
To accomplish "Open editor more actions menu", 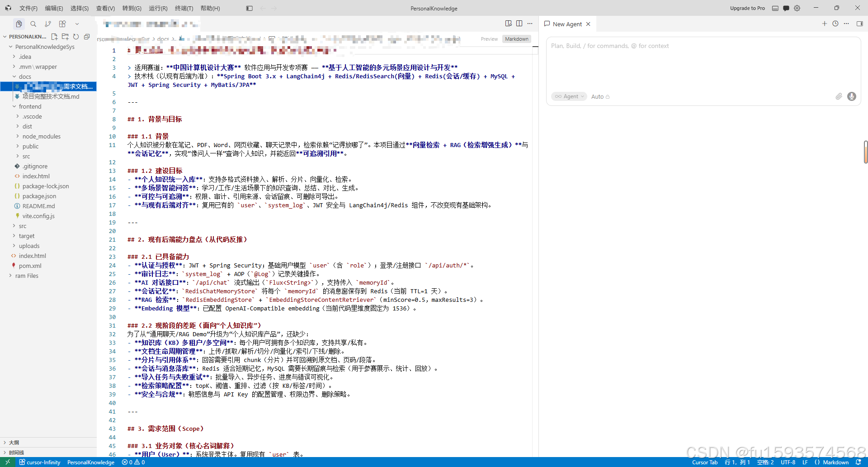I will click(x=530, y=24).
